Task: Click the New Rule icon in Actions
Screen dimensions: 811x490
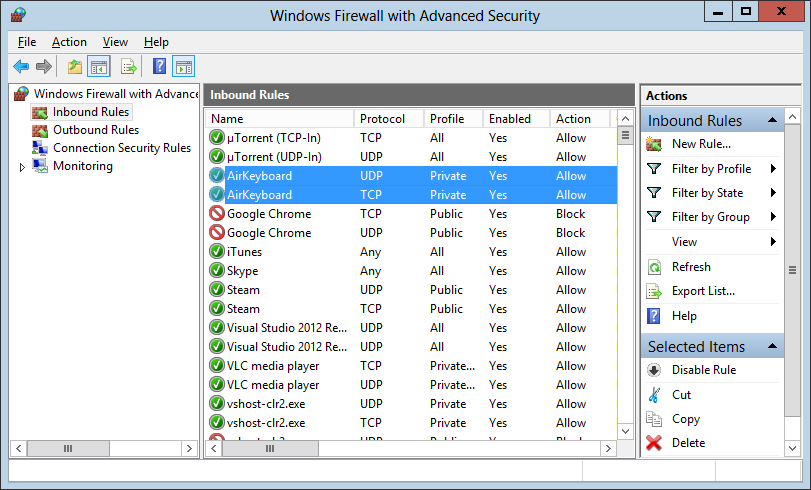Action: pos(654,144)
